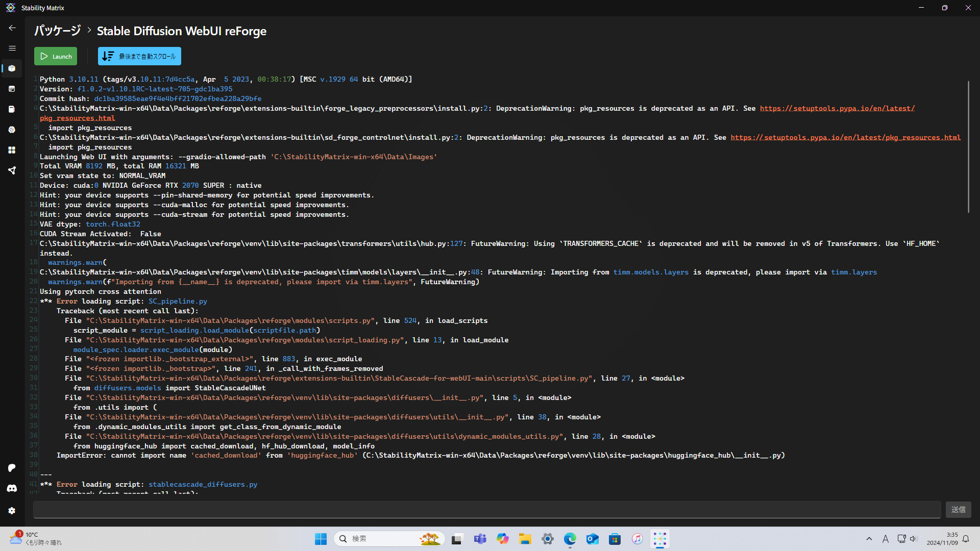
Task: Open the Checkpoints manager sidebar icon
Action: [x=12, y=109]
